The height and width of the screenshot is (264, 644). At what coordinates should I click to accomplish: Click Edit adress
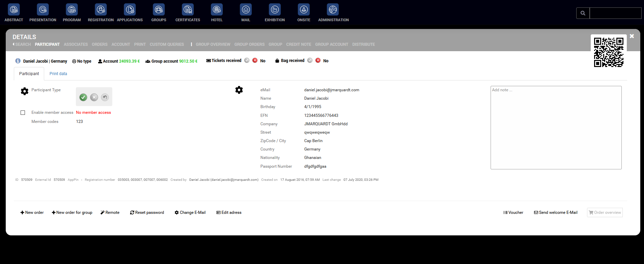[229, 212]
